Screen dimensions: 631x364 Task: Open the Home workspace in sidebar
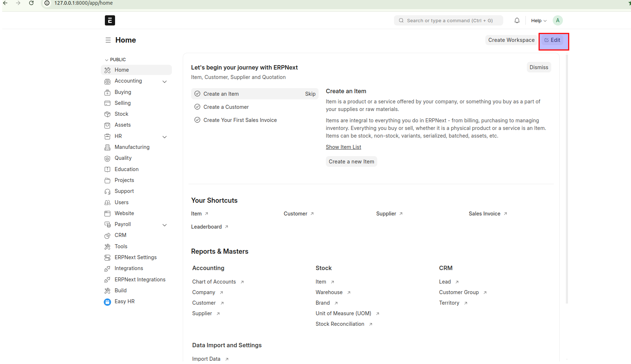click(x=136, y=70)
